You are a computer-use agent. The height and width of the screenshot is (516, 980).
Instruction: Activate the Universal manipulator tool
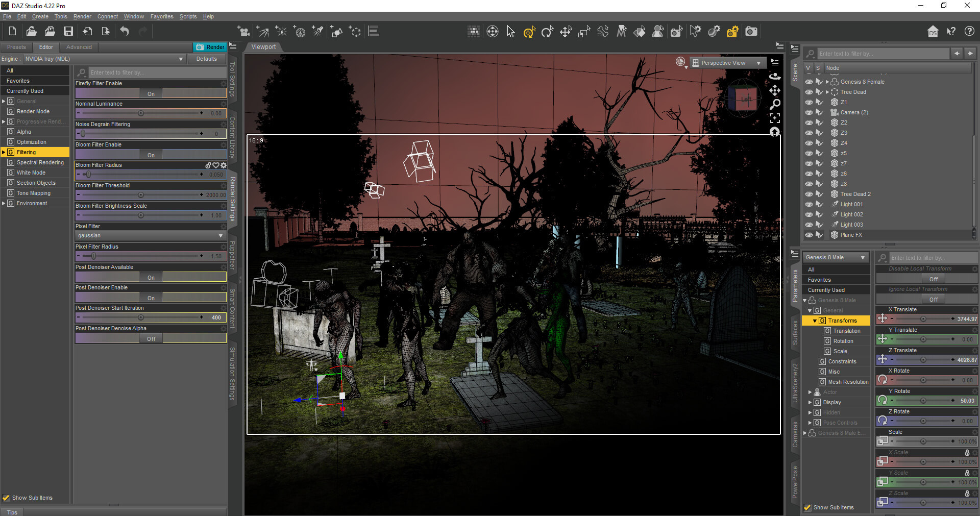click(x=529, y=32)
